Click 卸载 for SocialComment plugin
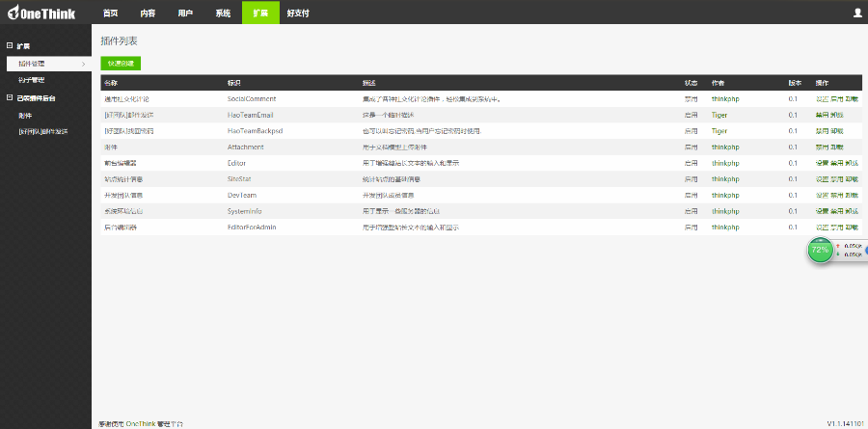The height and width of the screenshot is (429, 868). [x=852, y=99]
